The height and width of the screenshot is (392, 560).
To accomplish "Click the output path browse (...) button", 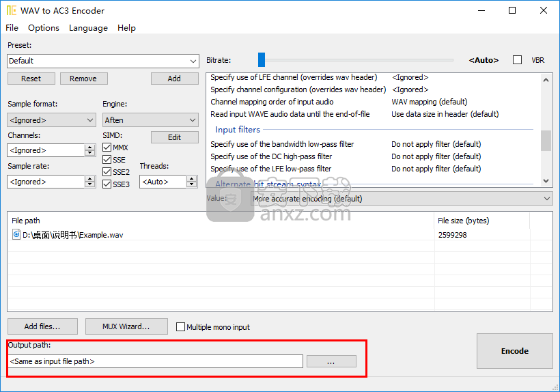I will (x=331, y=361).
